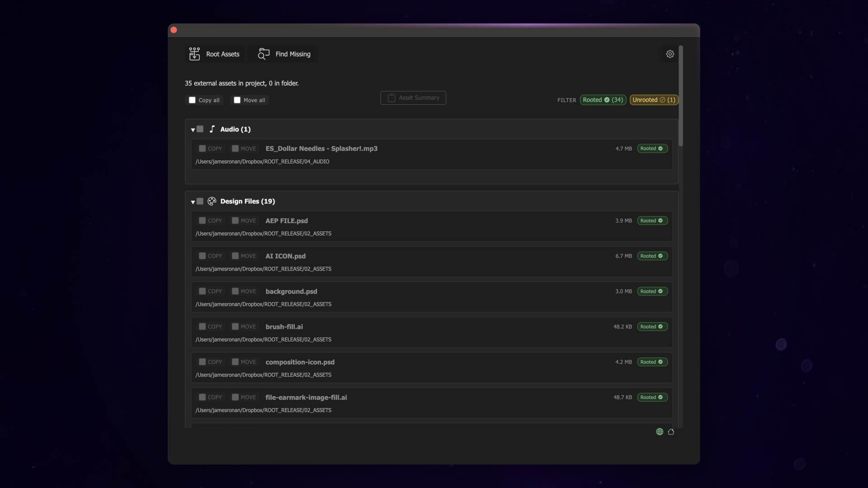Click Rooted badge on AEP FILE.psd row
Image resolution: width=868 pixels, height=488 pixels.
coord(652,221)
